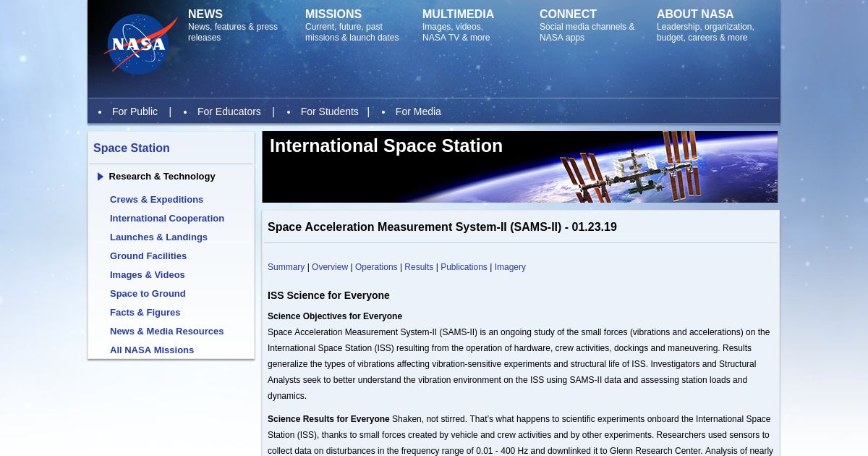The width and height of the screenshot is (868, 456).
Task: Open the ABOUT NASA menu
Action: pos(695,14)
